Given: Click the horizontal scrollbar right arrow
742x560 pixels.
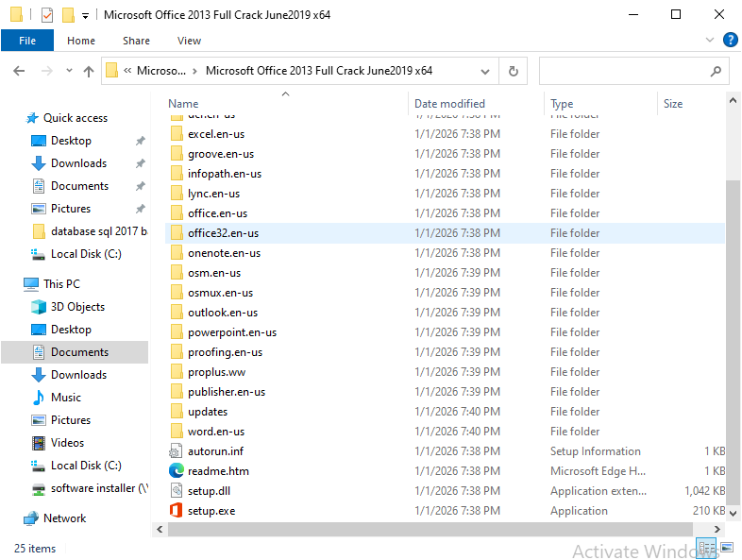Looking at the screenshot, I should 717,529.
